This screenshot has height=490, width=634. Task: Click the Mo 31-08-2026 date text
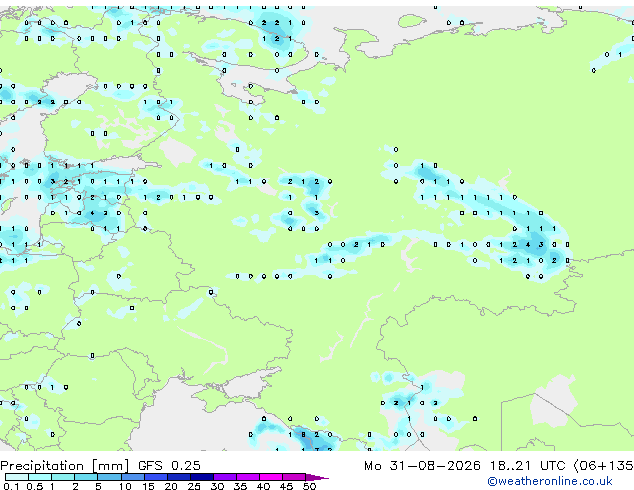[x=422, y=466]
